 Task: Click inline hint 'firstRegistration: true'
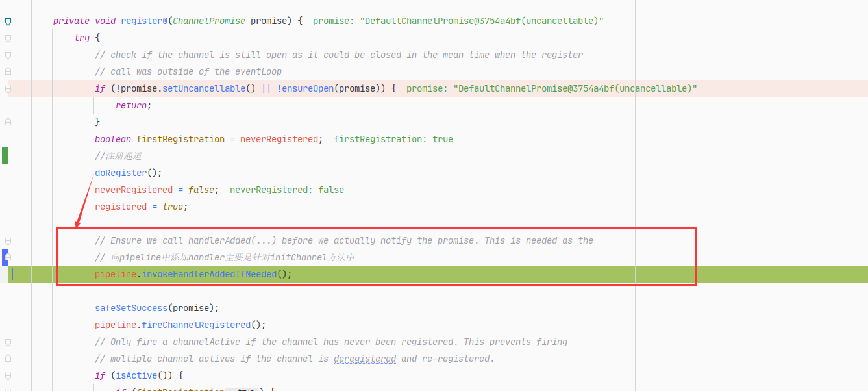click(x=393, y=139)
